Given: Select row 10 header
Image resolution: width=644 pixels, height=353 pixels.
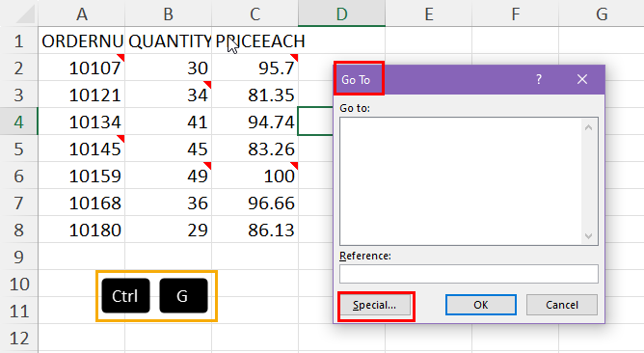Looking at the screenshot, I should [19, 284].
